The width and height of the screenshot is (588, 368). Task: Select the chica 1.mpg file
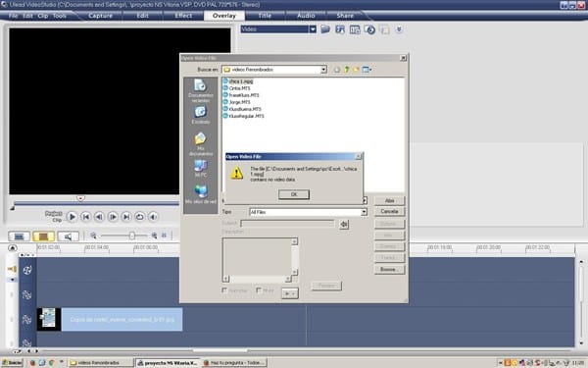coord(238,81)
